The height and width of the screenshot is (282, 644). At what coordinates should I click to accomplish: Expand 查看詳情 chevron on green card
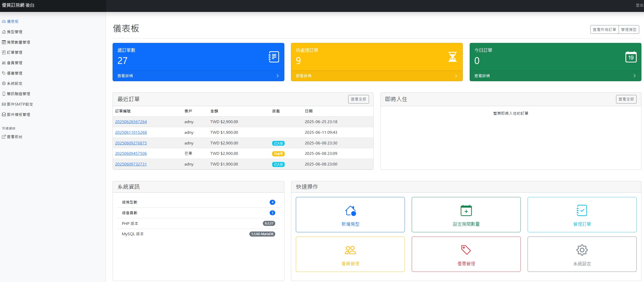634,76
